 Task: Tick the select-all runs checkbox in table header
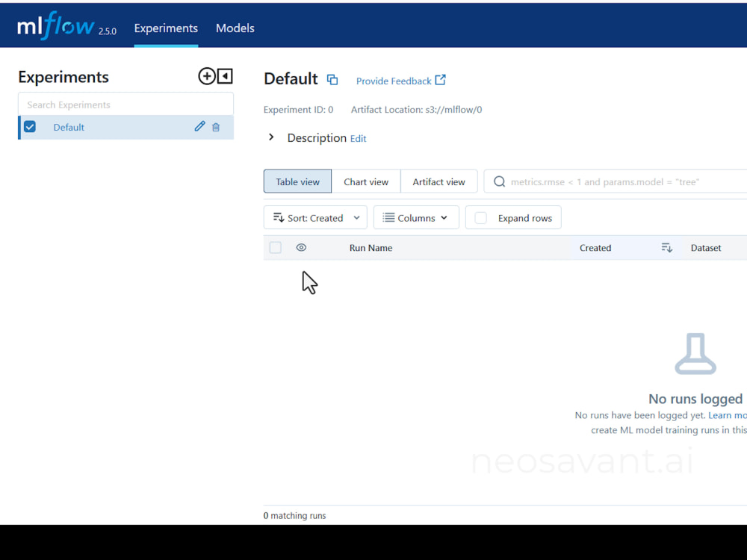(x=276, y=248)
